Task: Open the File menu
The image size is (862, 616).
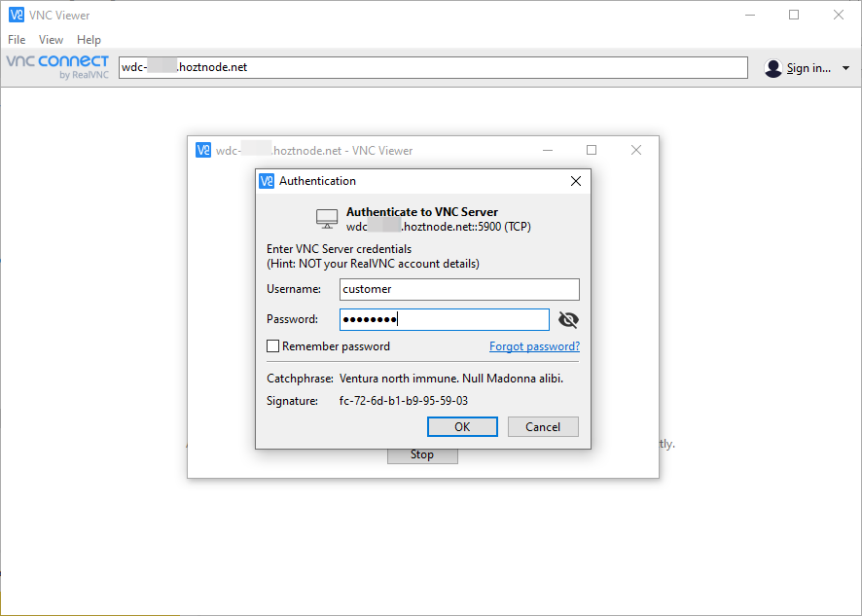Action: [x=17, y=40]
